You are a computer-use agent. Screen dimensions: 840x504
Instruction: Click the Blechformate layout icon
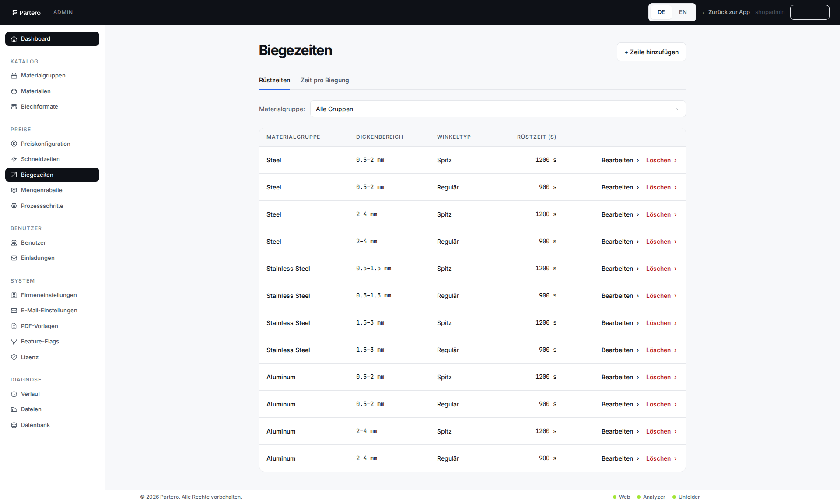pos(14,107)
